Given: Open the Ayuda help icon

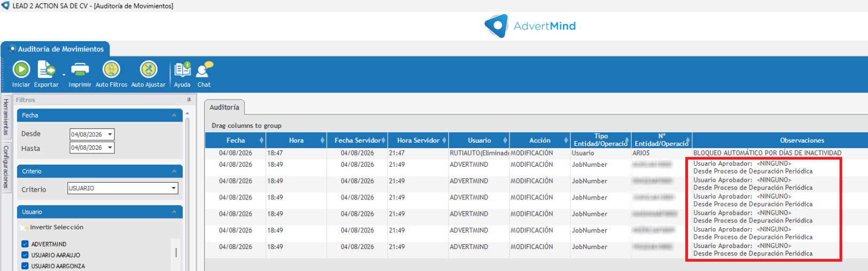Looking at the screenshot, I should 182,69.
